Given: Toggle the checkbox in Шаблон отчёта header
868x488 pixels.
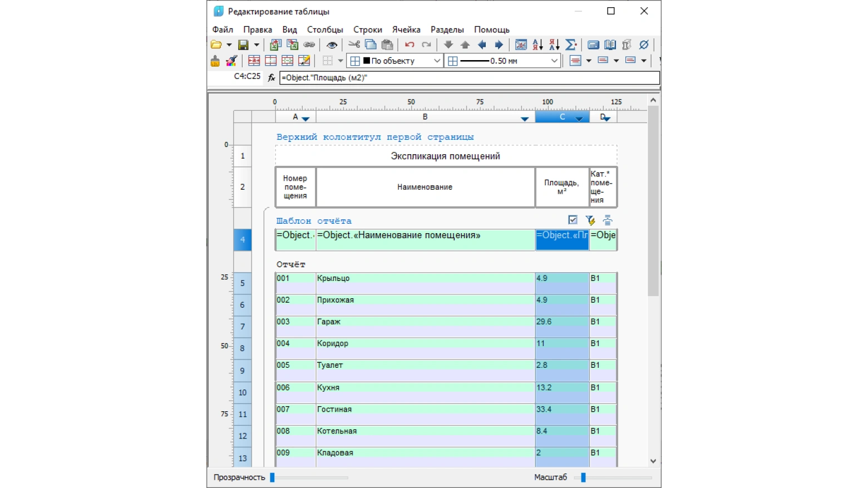Looking at the screenshot, I should pos(573,220).
